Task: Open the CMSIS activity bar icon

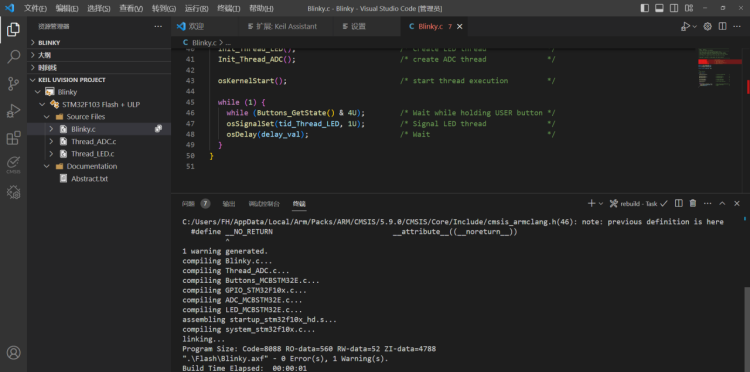Action: [13, 165]
